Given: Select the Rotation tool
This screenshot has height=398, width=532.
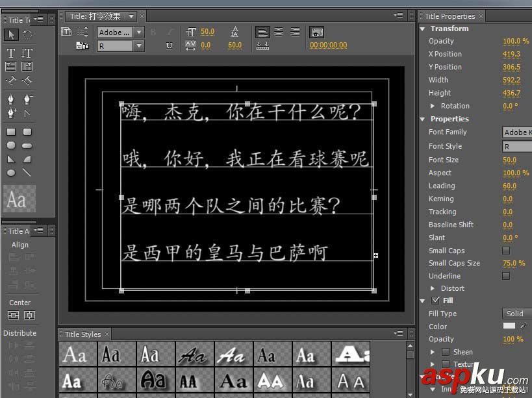Looking at the screenshot, I should tap(27, 35).
